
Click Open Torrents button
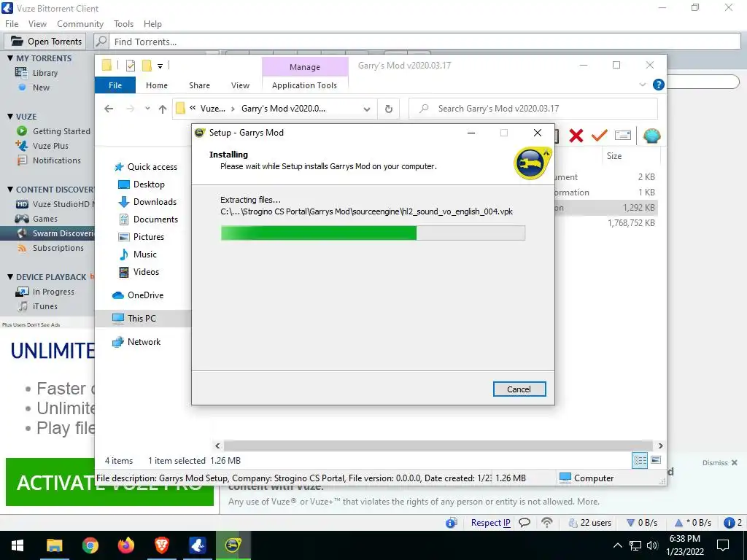(45, 42)
